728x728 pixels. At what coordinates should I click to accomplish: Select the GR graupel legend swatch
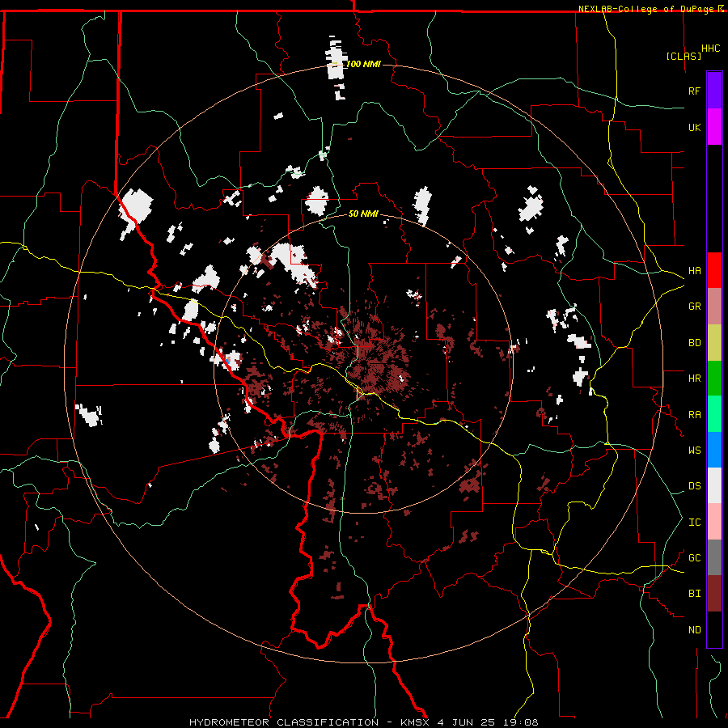pyautogui.click(x=714, y=306)
